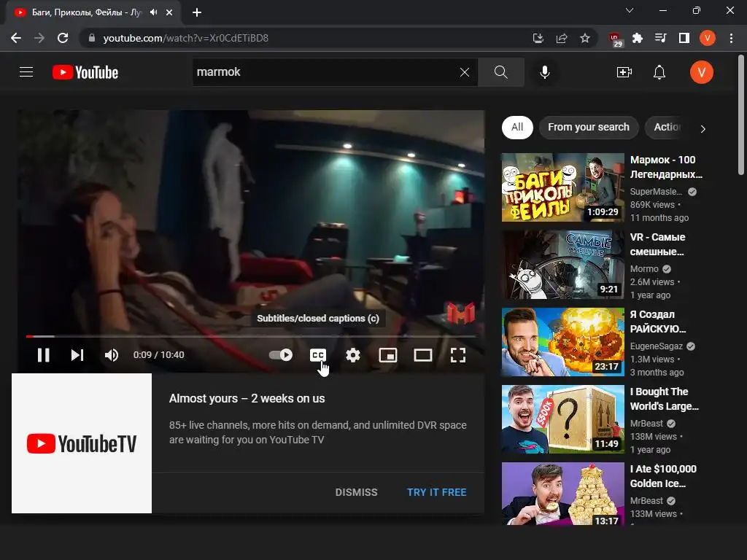Open the Chrome three-dot menu
Image resolution: width=747 pixels, height=560 pixels.
click(731, 38)
